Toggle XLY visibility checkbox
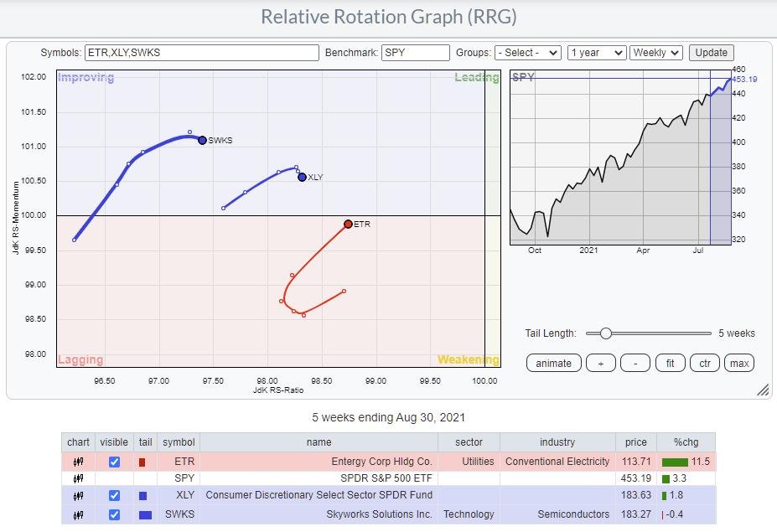Screen dimensions: 777x532 coord(114,496)
